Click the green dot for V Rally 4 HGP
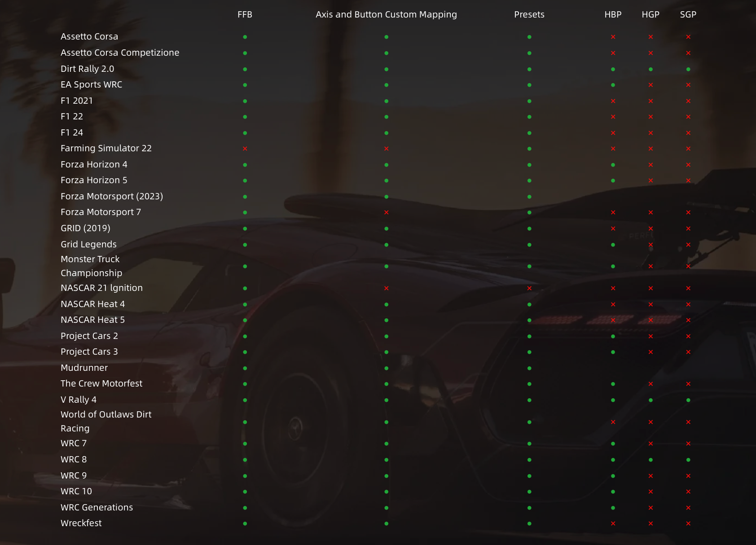The width and height of the screenshot is (756, 545). pos(651,400)
